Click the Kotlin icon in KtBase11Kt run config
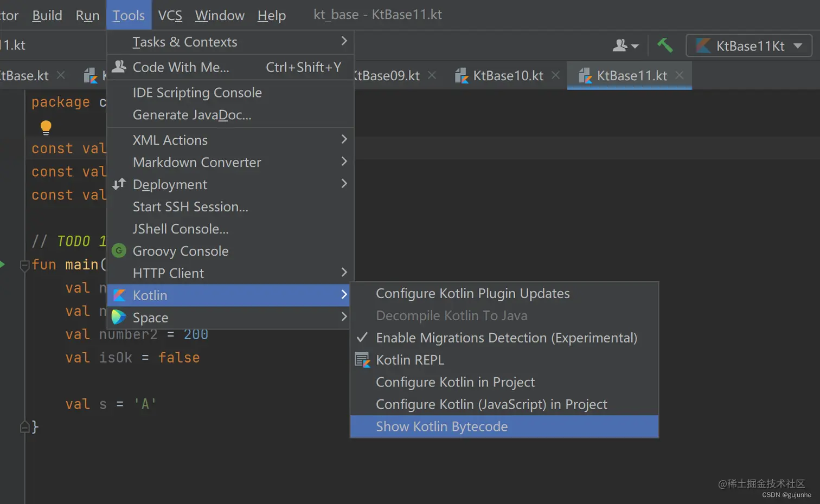The height and width of the screenshot is (504, 820). tap(703, 46)
